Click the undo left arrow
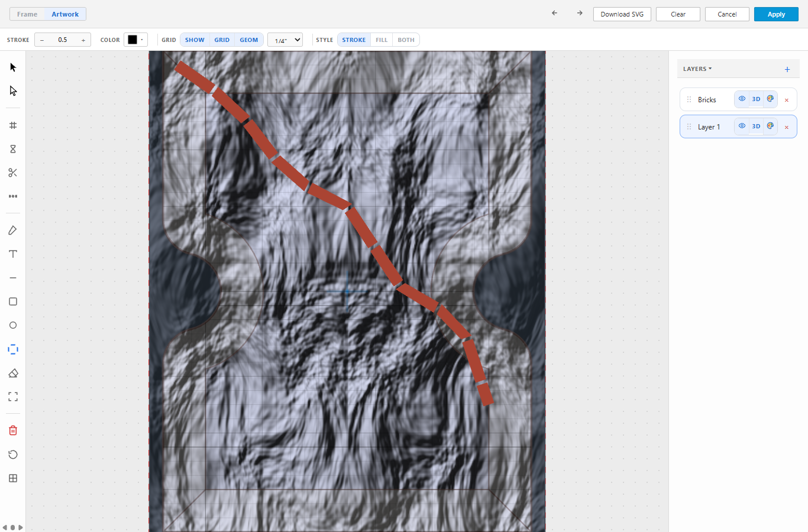Screen dimensions: 808x532 (554, 13)
